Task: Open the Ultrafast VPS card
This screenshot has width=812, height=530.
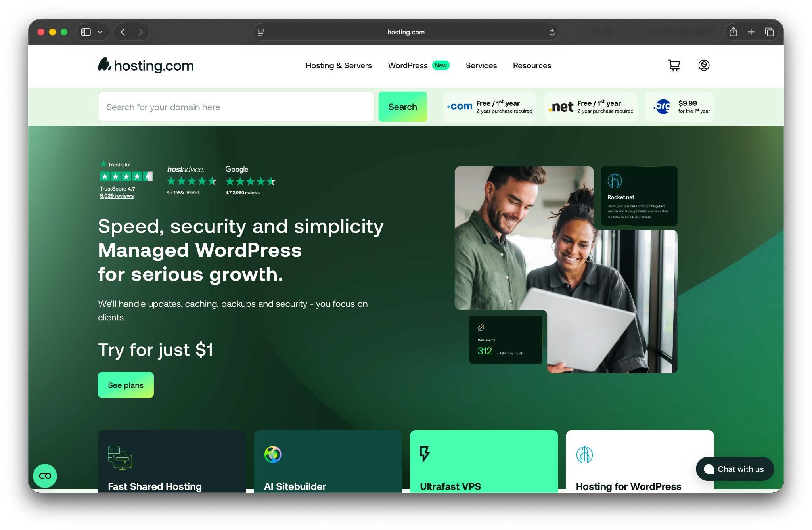Action: point(484,461)
